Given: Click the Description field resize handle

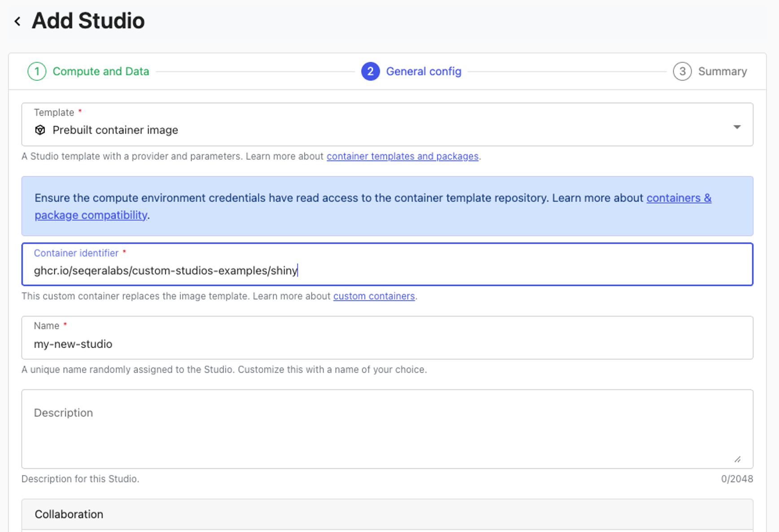Looking at the screenshot, I should coord(737,459).
